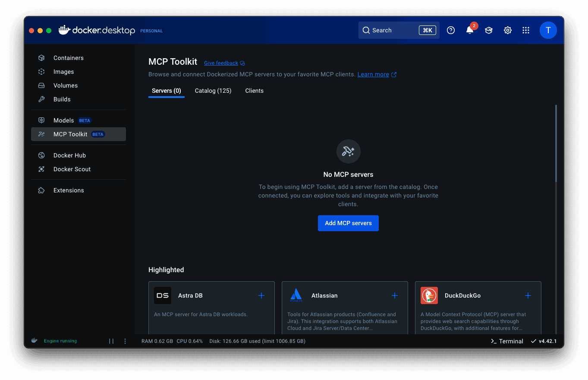
Task: Open the Models beta section
Action: click(x=63, y=120)
